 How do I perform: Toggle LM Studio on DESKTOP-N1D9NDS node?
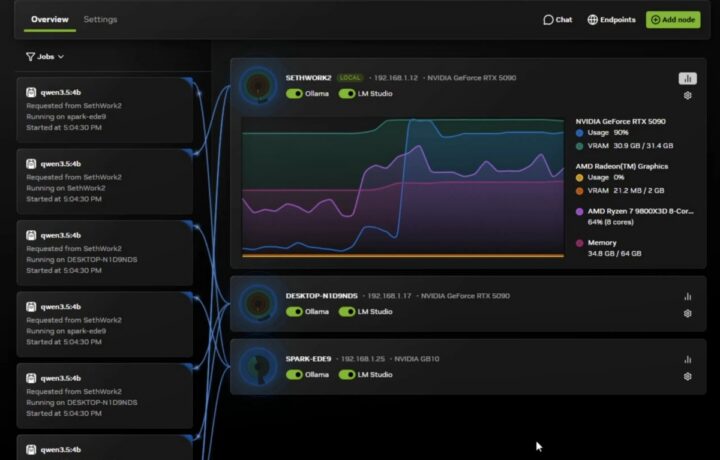pyautogui.click(x=347, y=312)
